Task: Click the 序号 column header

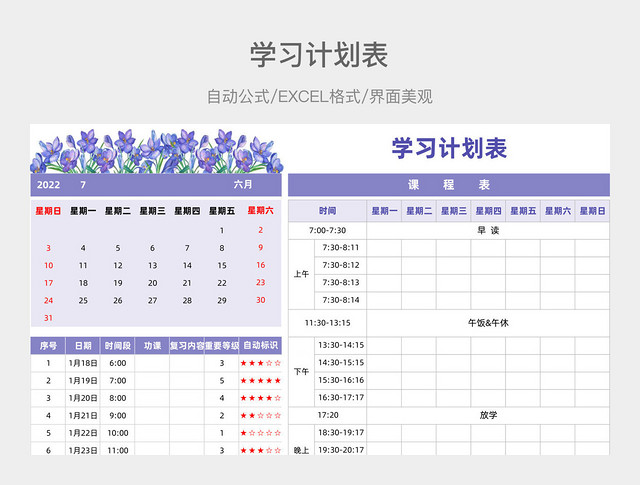Action: [48, 346]
